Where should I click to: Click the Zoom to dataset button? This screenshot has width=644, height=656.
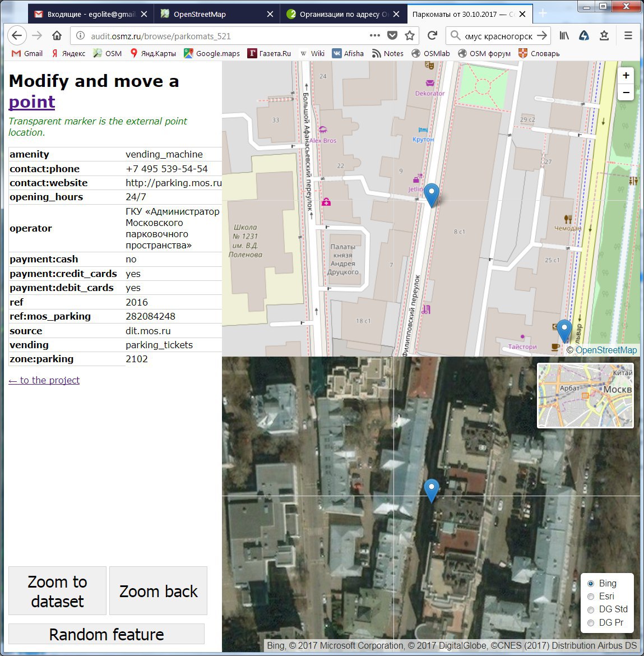pyautogui.click(x=57, y=591)
